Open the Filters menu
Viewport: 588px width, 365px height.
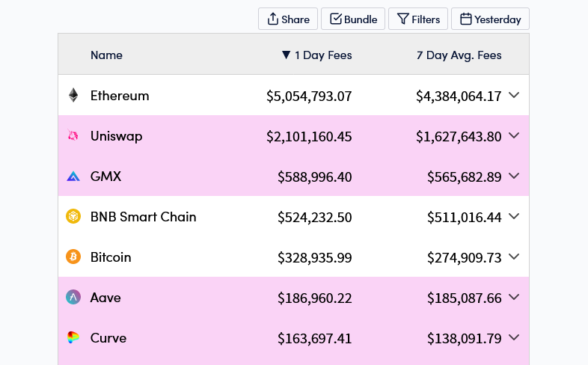pos(418,19)
